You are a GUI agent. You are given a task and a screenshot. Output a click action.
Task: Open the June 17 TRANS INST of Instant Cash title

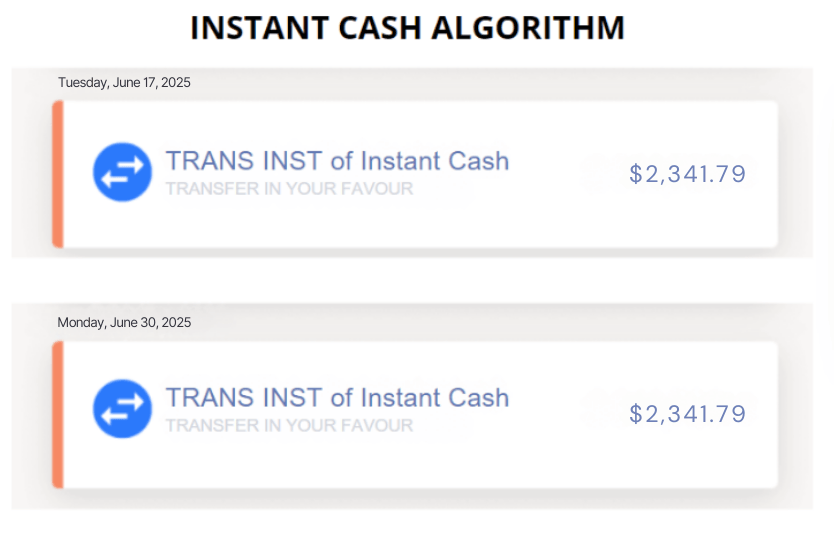[x=337, y=161]
